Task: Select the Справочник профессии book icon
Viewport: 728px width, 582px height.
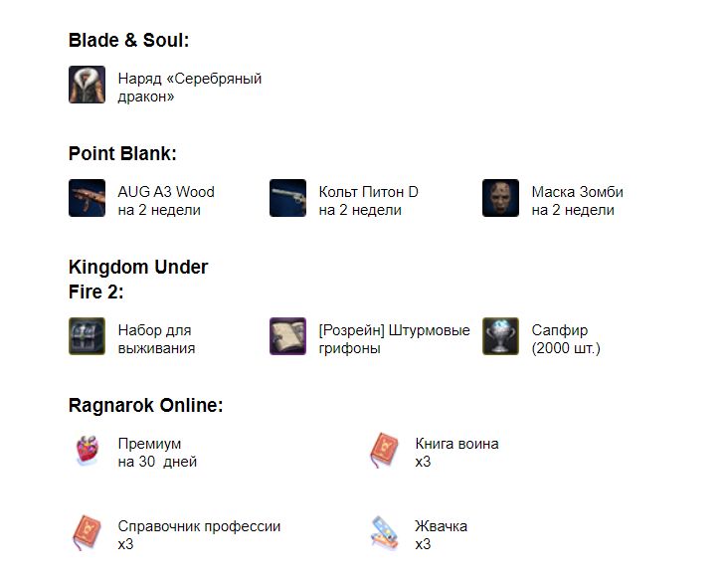Action: 87,533
